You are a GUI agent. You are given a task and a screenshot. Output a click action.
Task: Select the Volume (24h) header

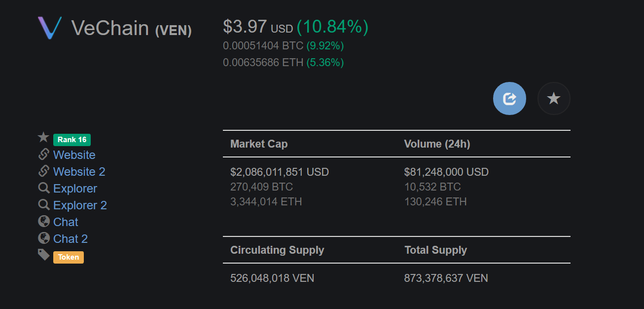(437, 144)
